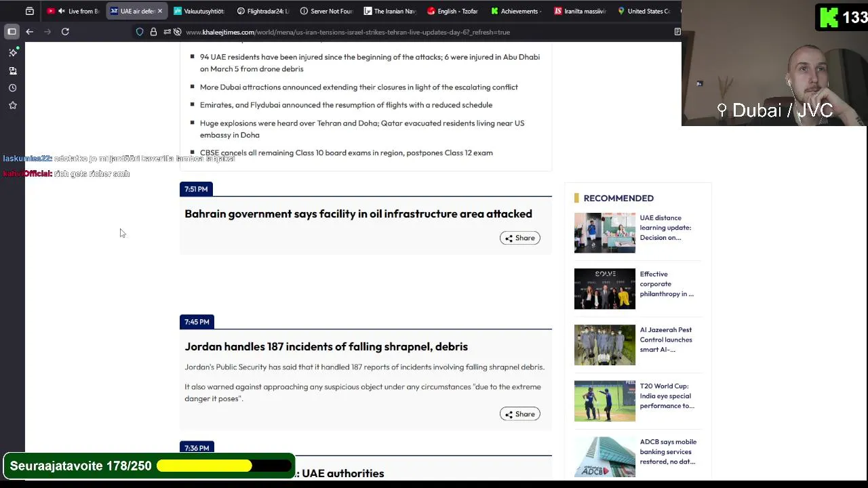Open the AI chatbot sparkle sidebar icon

tap(12, 52)
